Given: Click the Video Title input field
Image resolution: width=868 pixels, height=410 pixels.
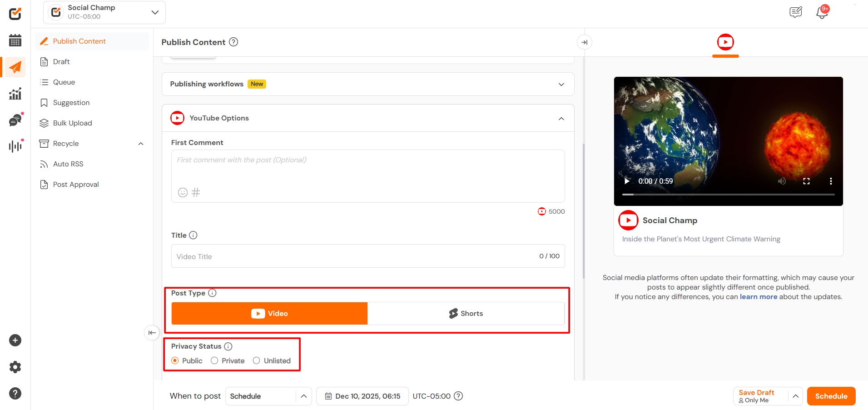Looking at the screenshot, I should [354, 256].
